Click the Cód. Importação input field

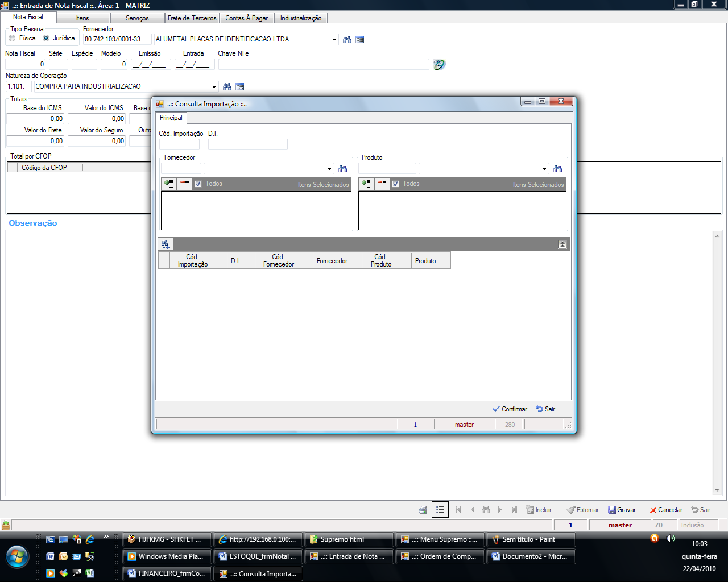pos(179,144)
